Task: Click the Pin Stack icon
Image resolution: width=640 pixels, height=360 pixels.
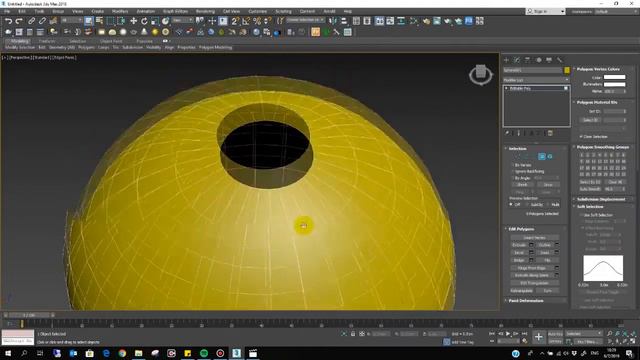Action: (x=507, y=133)
